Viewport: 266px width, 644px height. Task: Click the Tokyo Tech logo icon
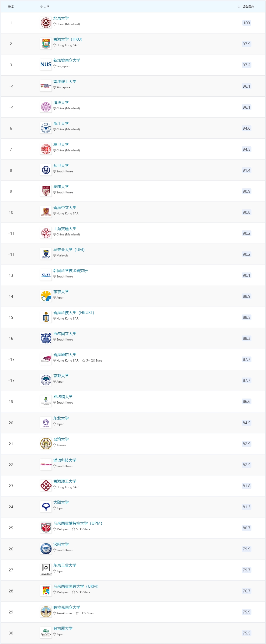point(46,569)
